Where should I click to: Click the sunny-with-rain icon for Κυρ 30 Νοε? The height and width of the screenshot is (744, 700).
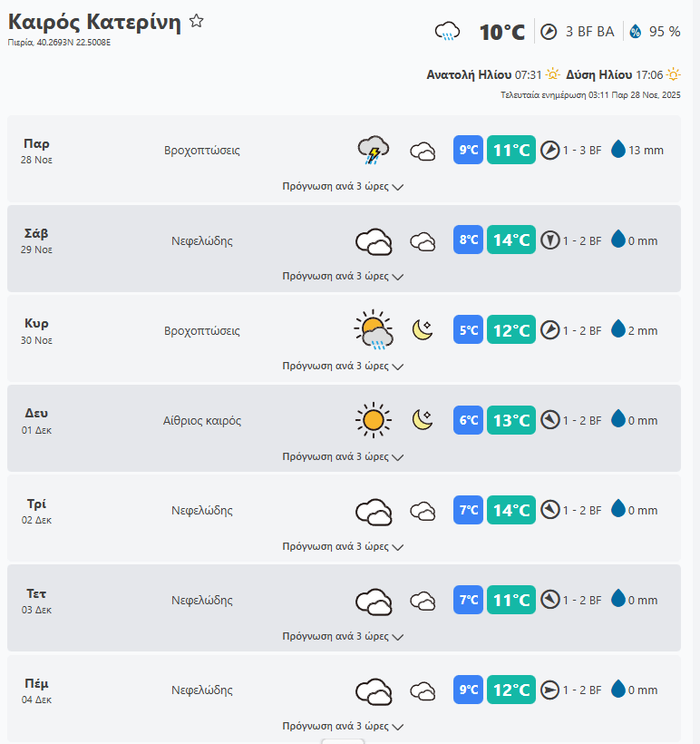pos(373,330)
